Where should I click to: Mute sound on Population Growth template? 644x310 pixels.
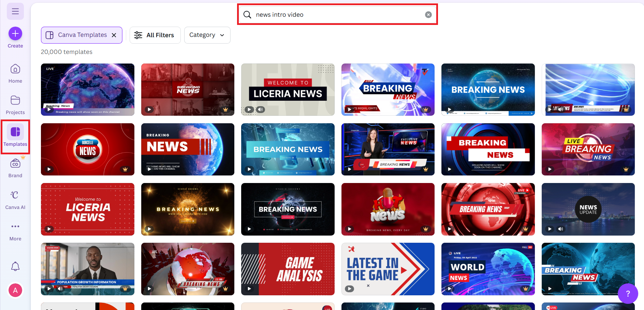click(x=60, y=289)
